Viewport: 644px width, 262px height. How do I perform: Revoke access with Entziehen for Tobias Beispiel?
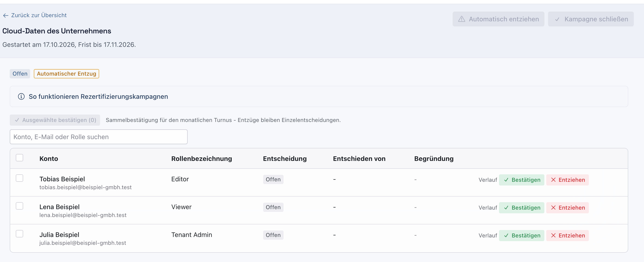[568, 180]
